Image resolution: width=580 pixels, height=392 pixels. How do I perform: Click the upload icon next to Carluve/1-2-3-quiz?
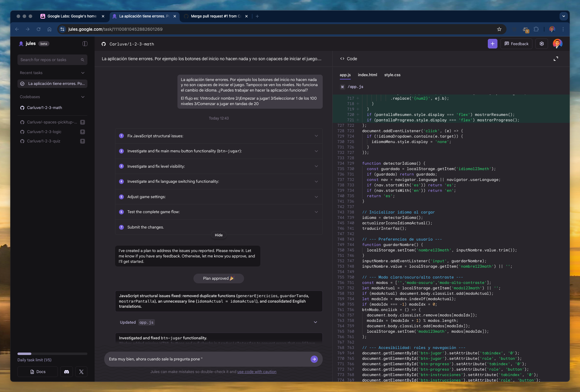83,141
